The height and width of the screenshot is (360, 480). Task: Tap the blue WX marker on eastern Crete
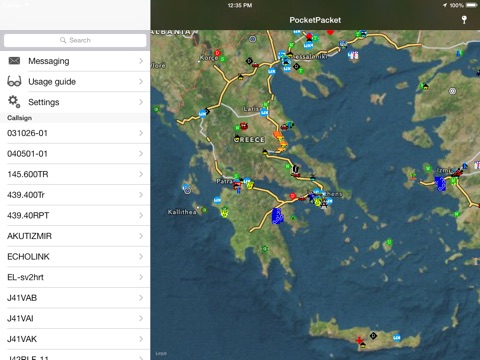pos(396,338)
